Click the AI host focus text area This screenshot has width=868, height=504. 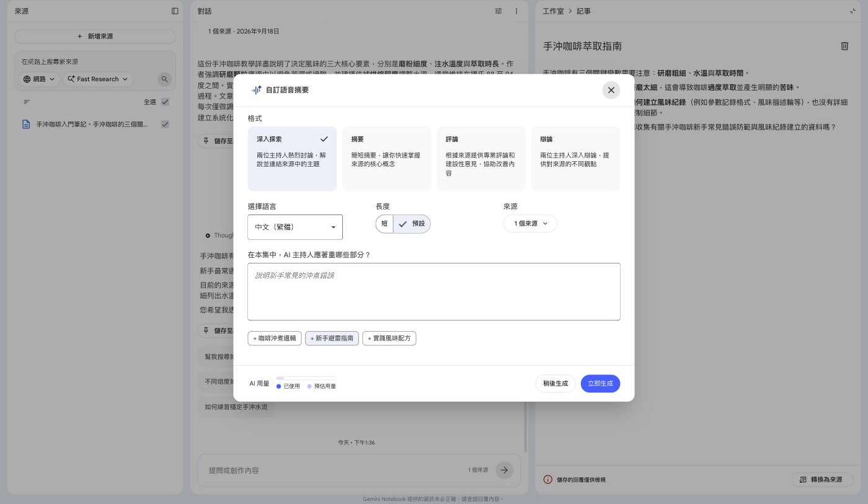(x=434, y=292)
